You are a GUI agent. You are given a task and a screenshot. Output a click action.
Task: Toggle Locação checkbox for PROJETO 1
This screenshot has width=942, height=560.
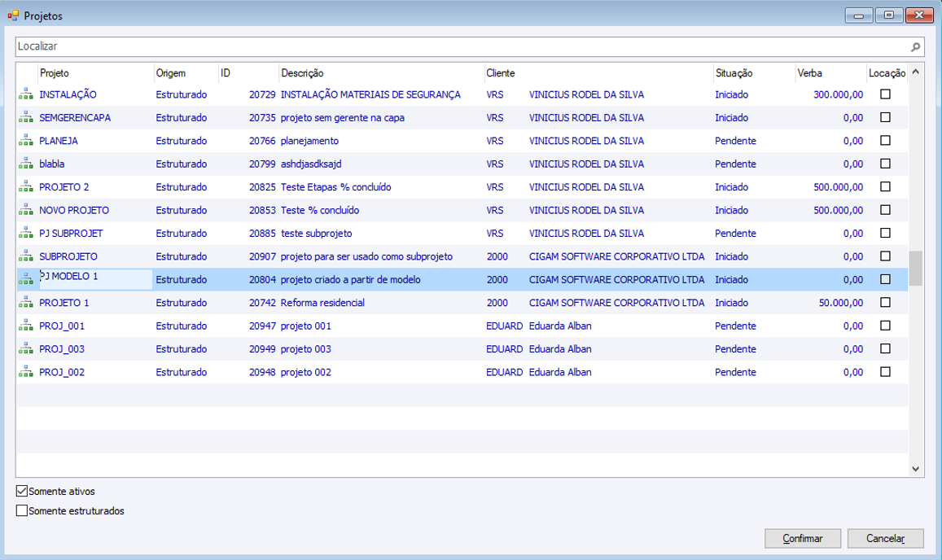885,303
